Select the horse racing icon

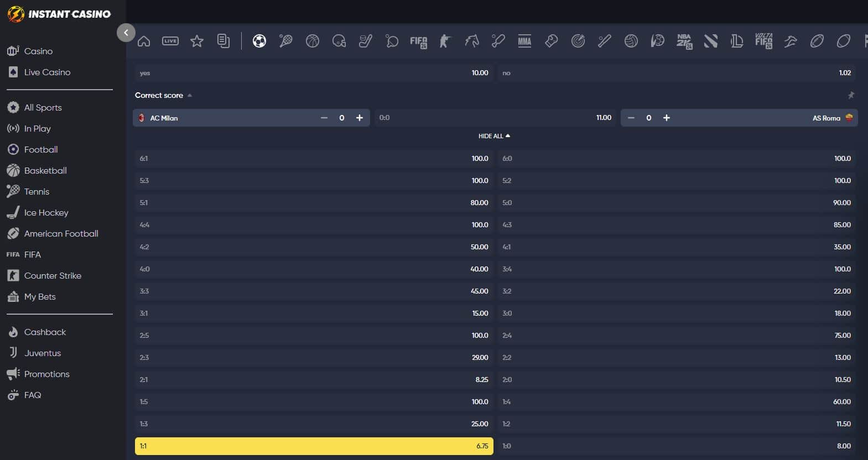tap(472, 41)
